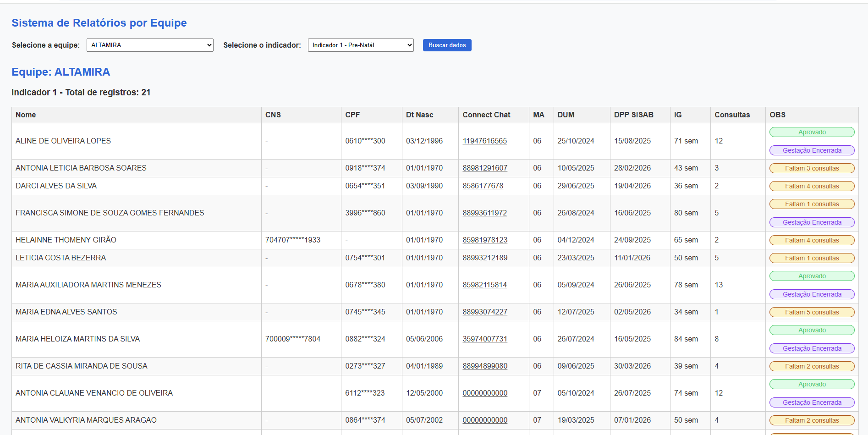Open chat number for HELAINNE THOMENY GIRÃO
868x435 pixels.
point(484,240)
